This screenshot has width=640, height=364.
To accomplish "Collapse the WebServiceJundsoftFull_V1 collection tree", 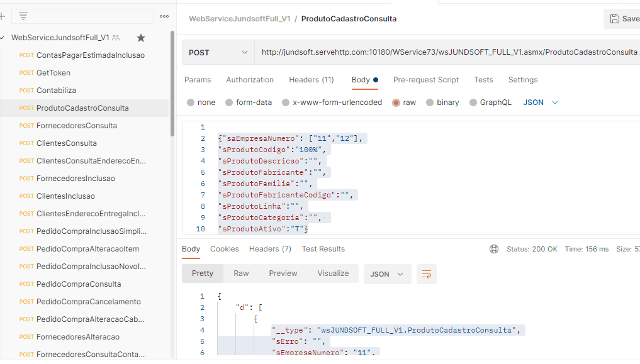I will [x=3, y=38].
